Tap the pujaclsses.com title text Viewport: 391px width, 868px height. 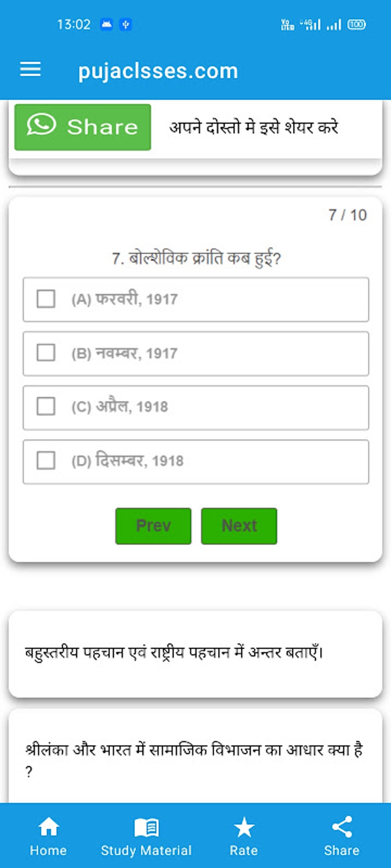pyautogui.click(x=158, y=71)
